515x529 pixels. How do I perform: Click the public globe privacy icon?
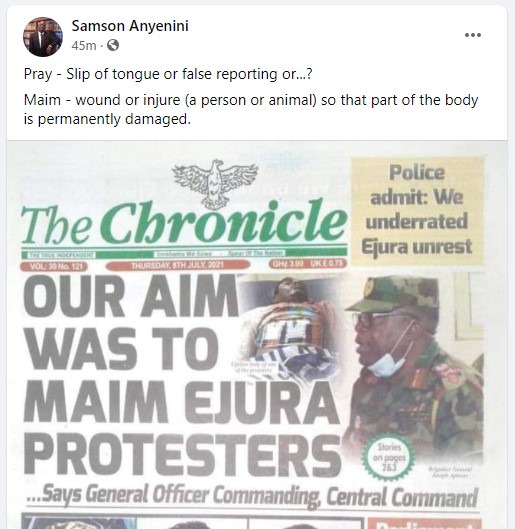click(113, 45)
